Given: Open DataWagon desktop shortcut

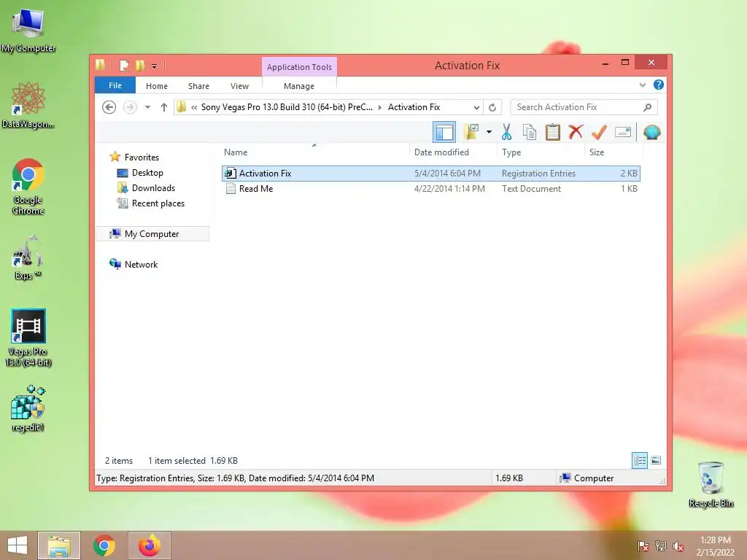Looking at the screenshot, I should (x=28, y=105).
